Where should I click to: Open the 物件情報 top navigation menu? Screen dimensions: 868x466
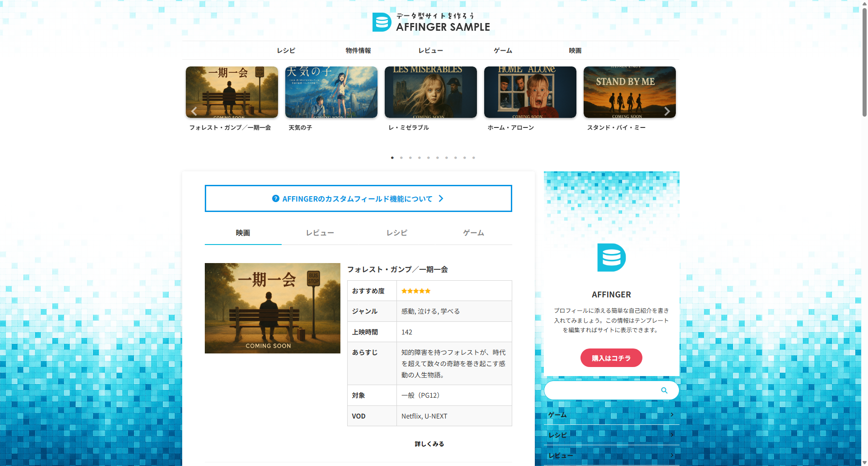pos(359,51)
